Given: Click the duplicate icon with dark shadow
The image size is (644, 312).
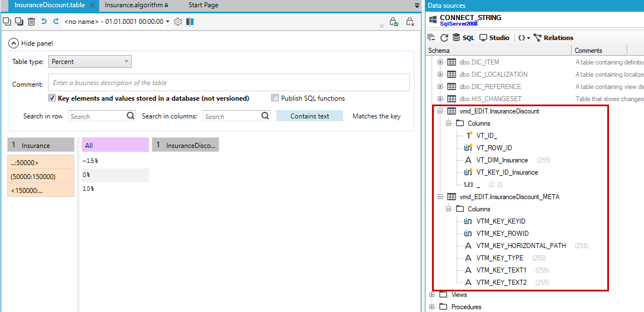Looking at the screenshot, I should 19,21.
